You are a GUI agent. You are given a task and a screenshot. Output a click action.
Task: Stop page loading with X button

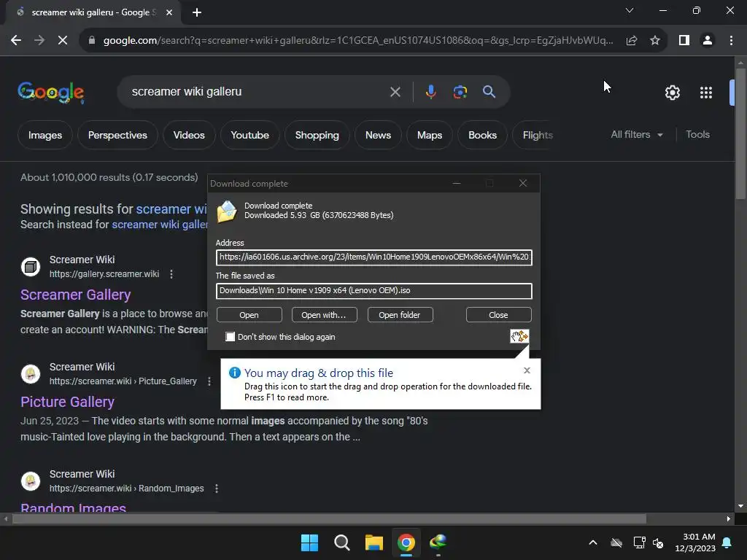[63, 41]
